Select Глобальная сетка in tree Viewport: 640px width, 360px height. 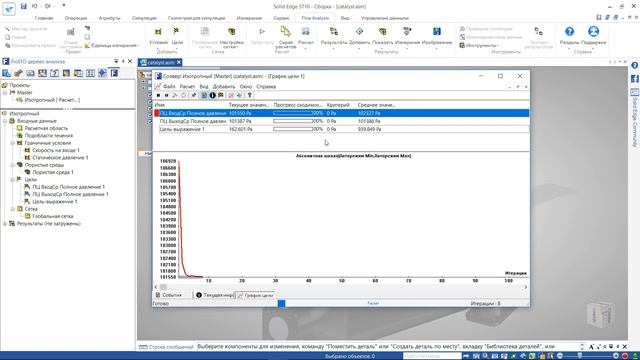click(x=53, y=216)
